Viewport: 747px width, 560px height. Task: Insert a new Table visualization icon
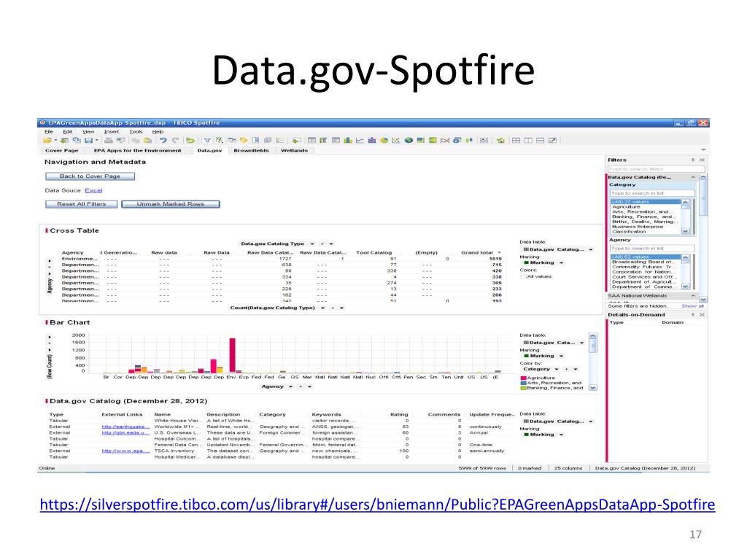coord(311,141)
